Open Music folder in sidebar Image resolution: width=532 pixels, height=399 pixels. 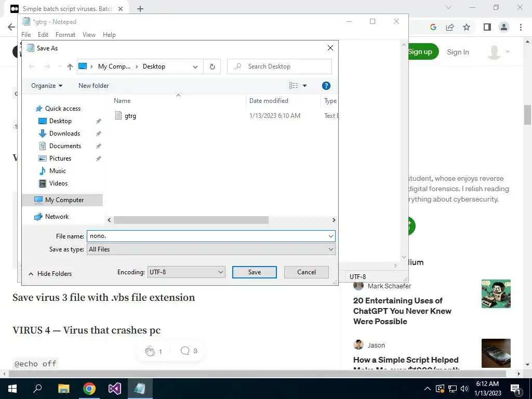[57, 171]
